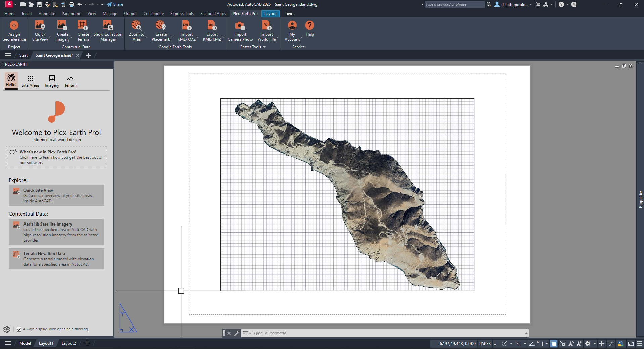Open the Express Tools ribbon tab
This screenshot has height=349, width=644.
click(182, 14)
